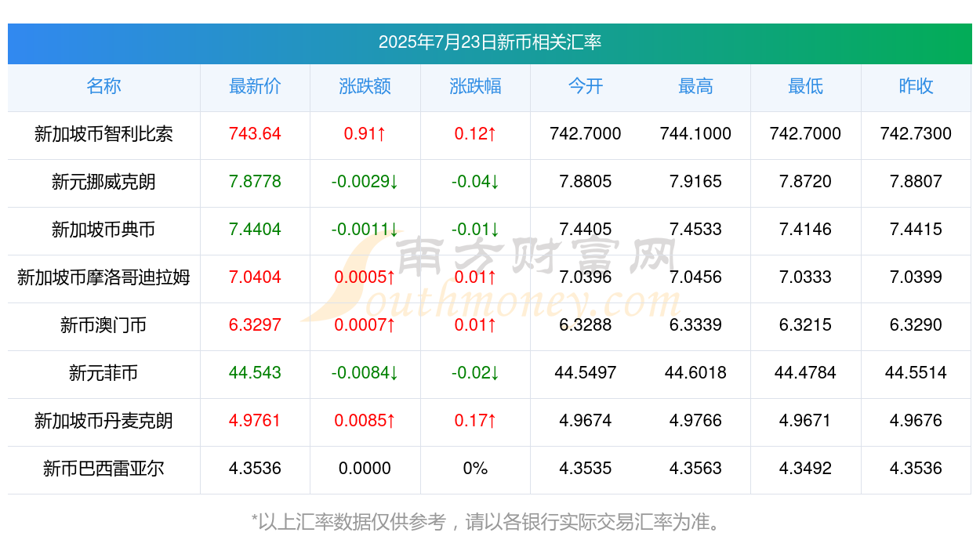
Task: Click change amount 0.0085↑
Action: (365, 421)
